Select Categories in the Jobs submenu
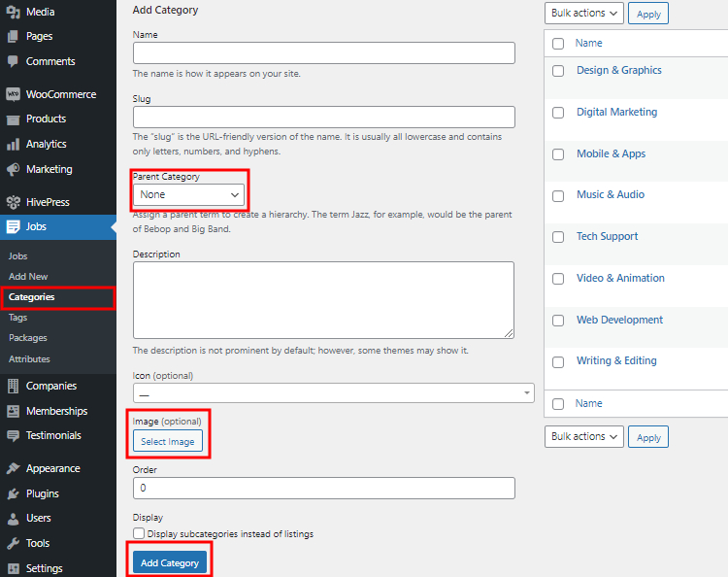The image size is (728, 577). tap(31, 297)
